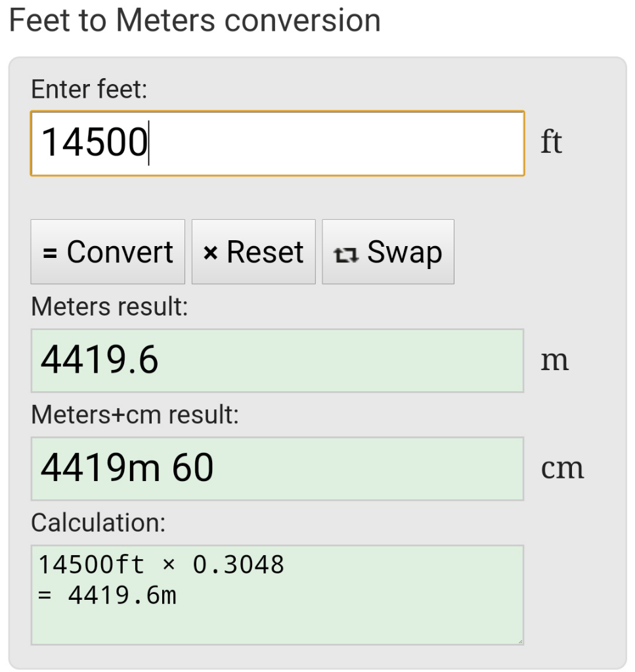Image resolution: width=635 pixels, height=672 pixels.
Task: Click the "m" unit label
Action: point(554,361)
